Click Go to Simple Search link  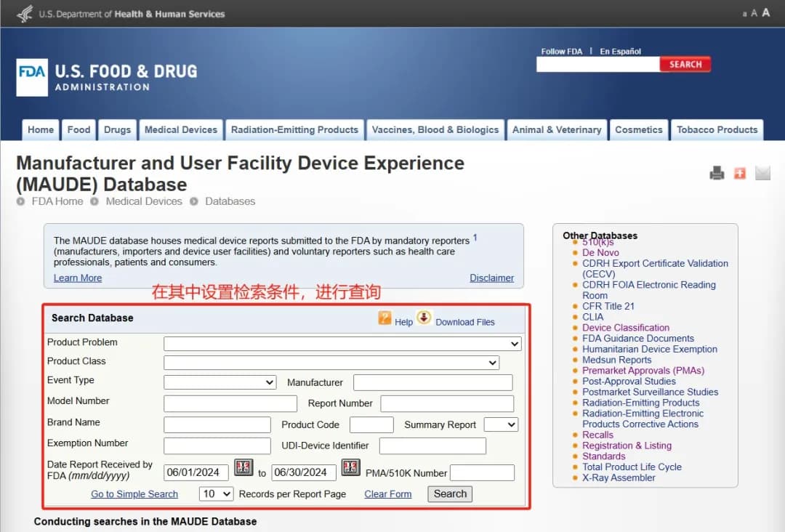point(134,494)
